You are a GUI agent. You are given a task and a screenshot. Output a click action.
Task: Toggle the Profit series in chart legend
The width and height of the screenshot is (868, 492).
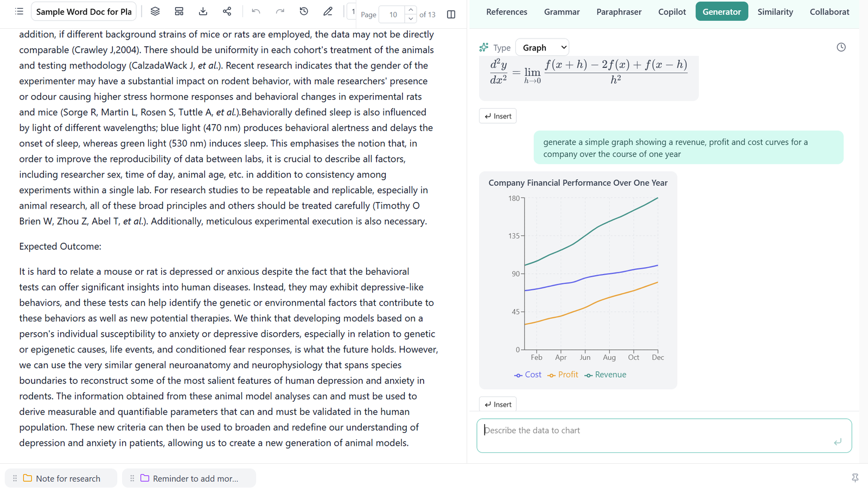coord(563,375)
